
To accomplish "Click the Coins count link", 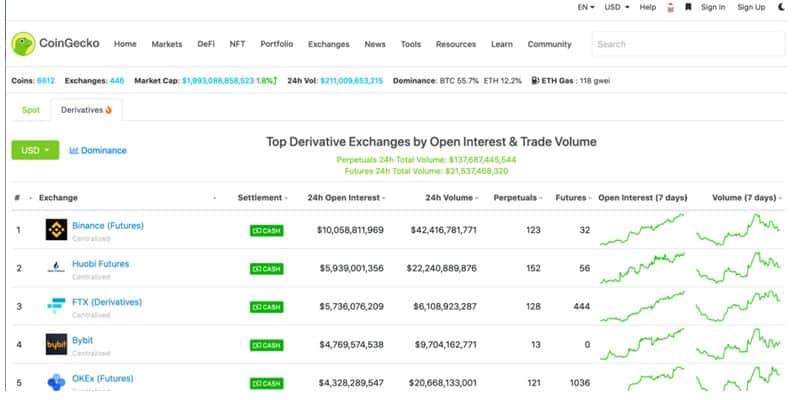I will tap(45, 81).
